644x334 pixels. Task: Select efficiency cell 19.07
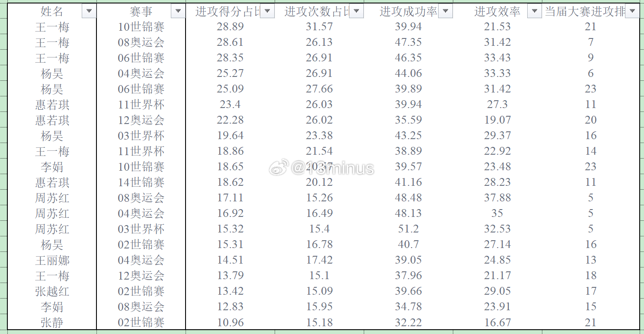(x=497, y=120)
